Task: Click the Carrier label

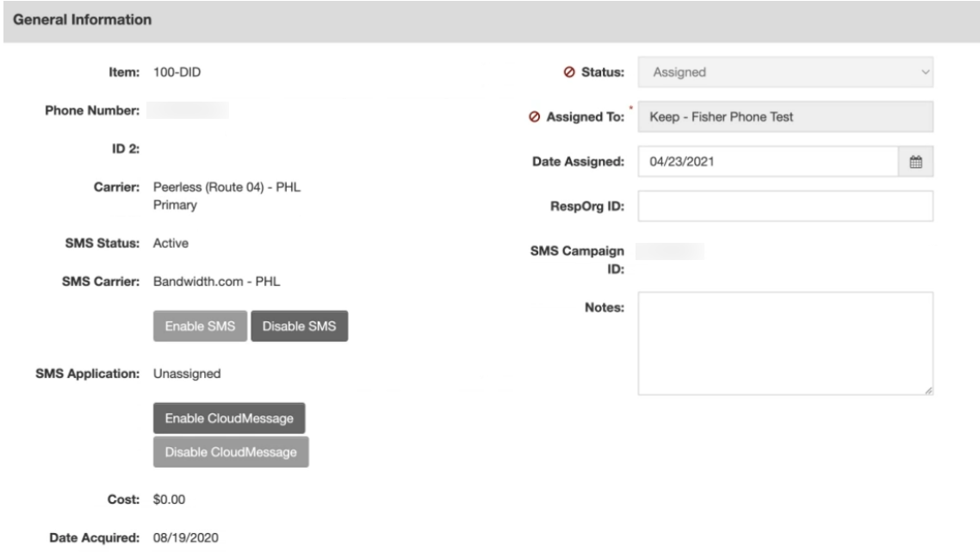Action: (116, 188)
